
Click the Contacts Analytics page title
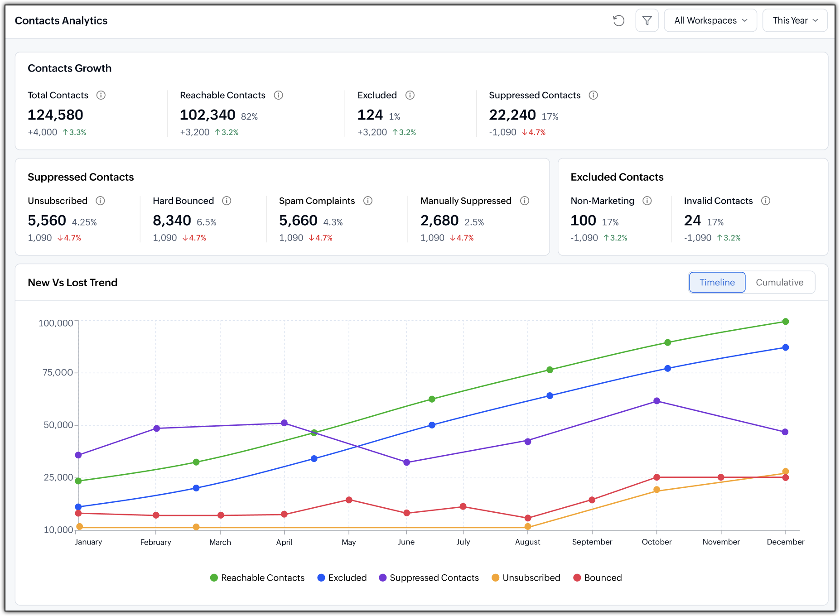[61, 20]
